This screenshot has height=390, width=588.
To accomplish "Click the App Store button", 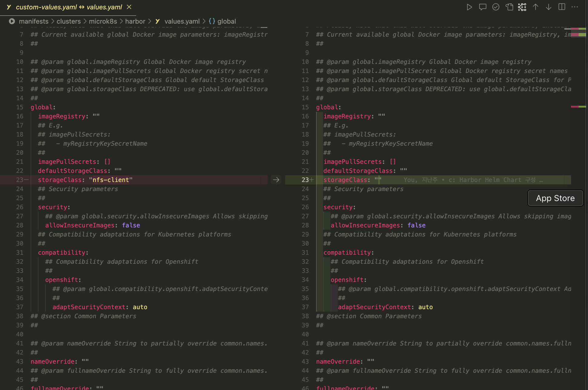I will 555,198.
